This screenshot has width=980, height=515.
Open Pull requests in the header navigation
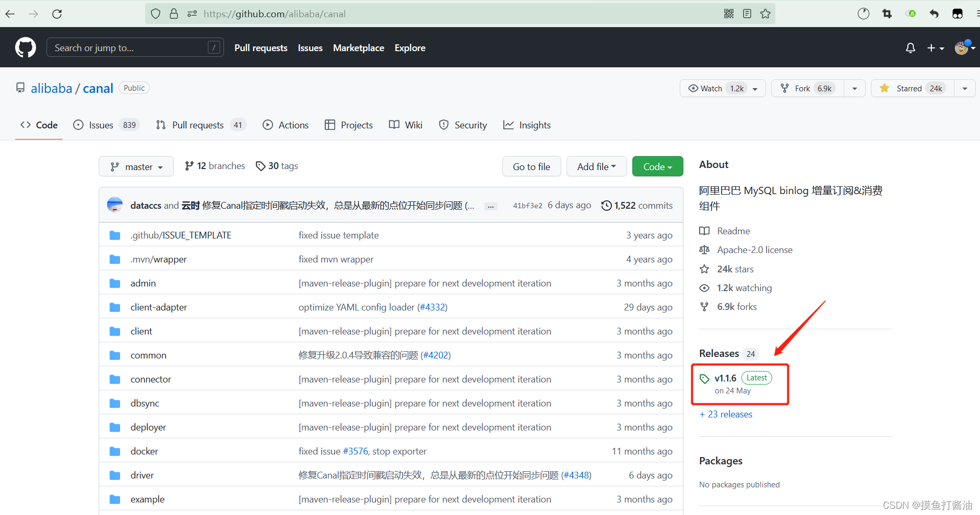(261, 48)
